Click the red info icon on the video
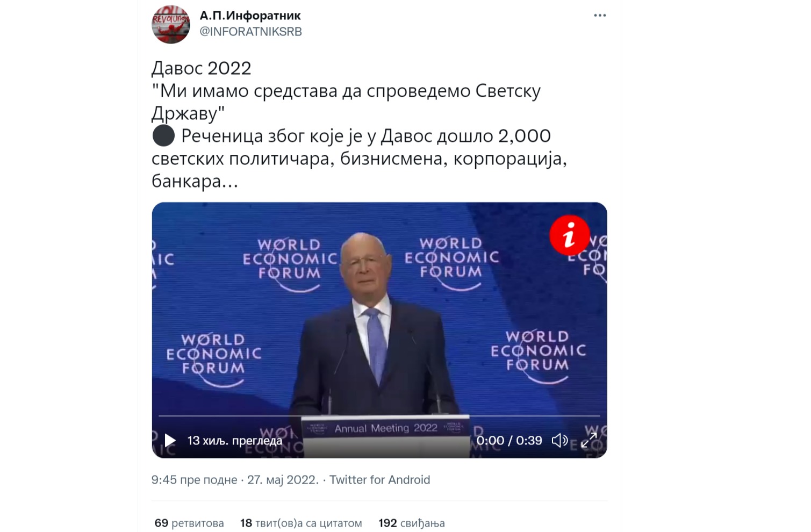 (x=570, y=235)
